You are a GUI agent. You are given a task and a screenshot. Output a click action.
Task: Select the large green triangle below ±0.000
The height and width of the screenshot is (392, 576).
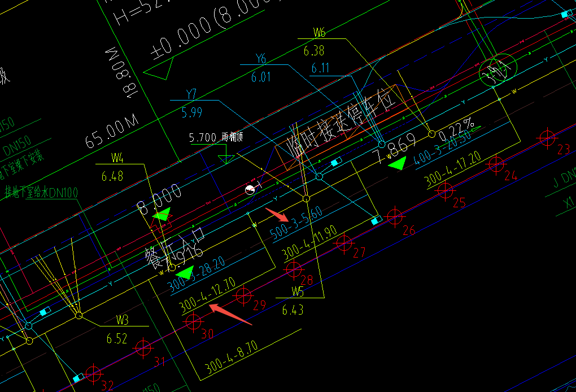tap(160, 69)
